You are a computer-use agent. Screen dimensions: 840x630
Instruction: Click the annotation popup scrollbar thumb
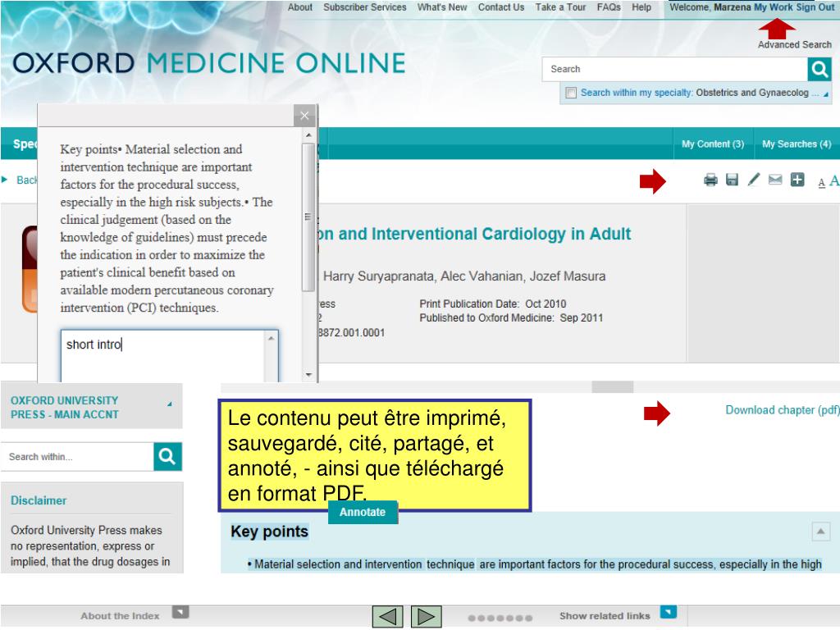pyautogui.click(x=308, y=217)
